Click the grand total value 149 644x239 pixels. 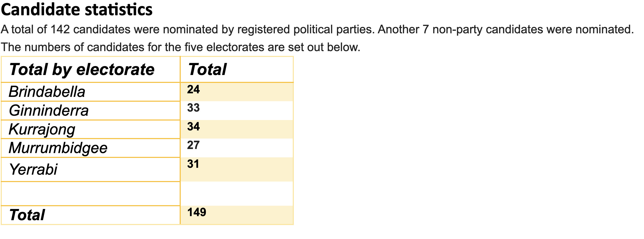197,212
